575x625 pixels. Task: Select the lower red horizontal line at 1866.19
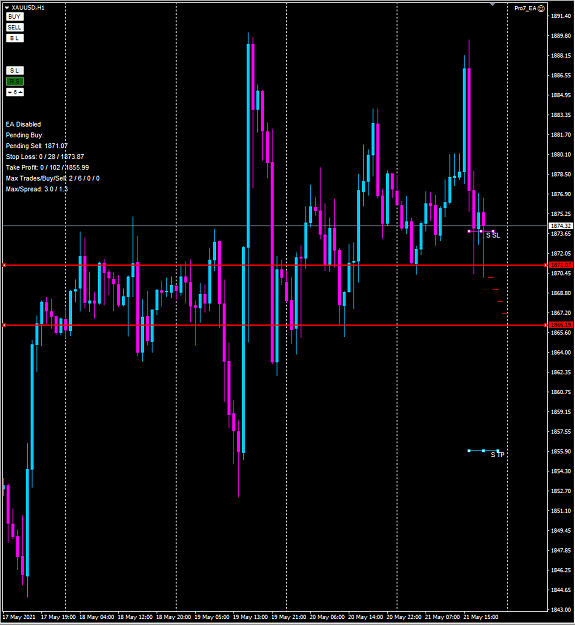pyautogui.click(x=275, y=325)
